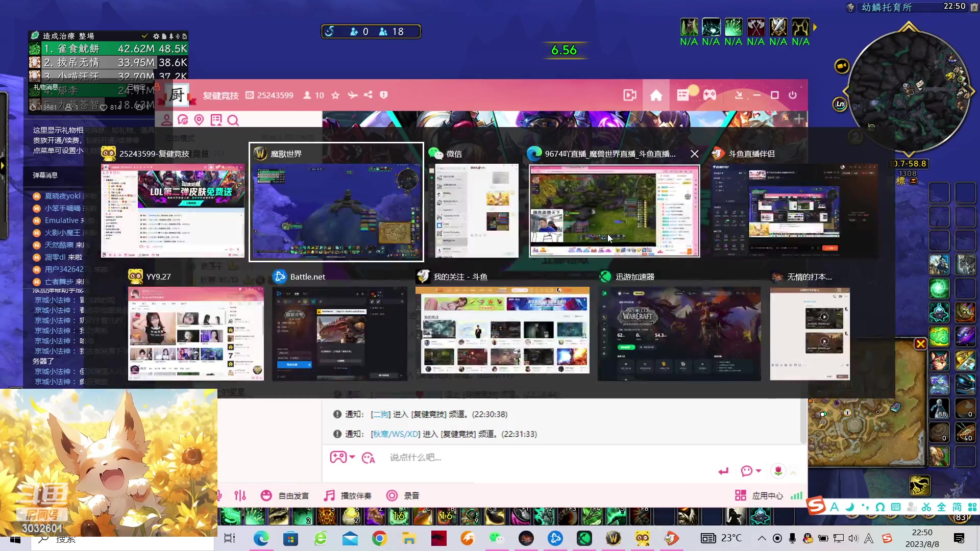
Task: Click the red X close icon near map
Action: 921,344
